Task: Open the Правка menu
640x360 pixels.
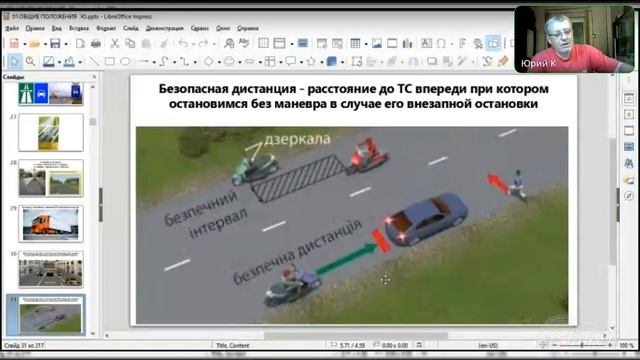Action: coord(35,28)
